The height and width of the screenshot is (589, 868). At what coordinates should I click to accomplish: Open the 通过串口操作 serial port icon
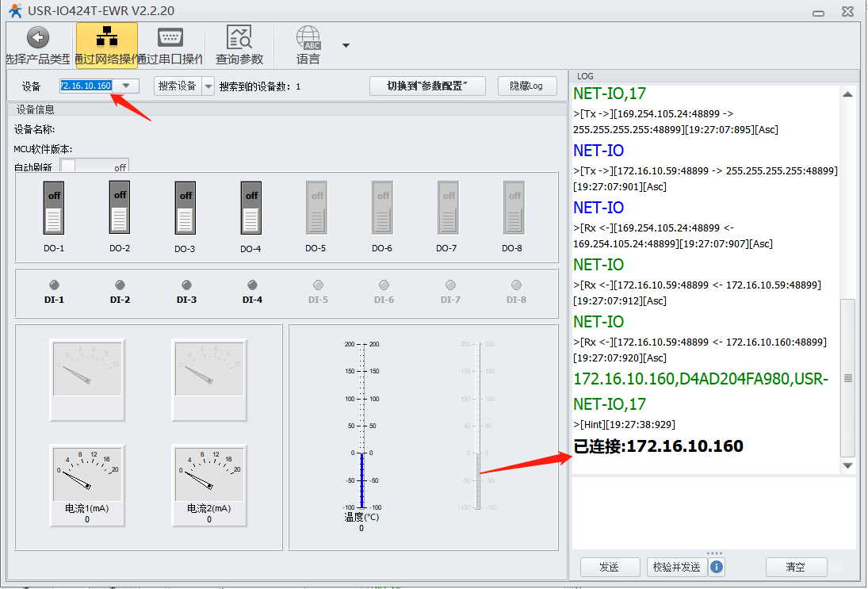[x=170, y=38]
